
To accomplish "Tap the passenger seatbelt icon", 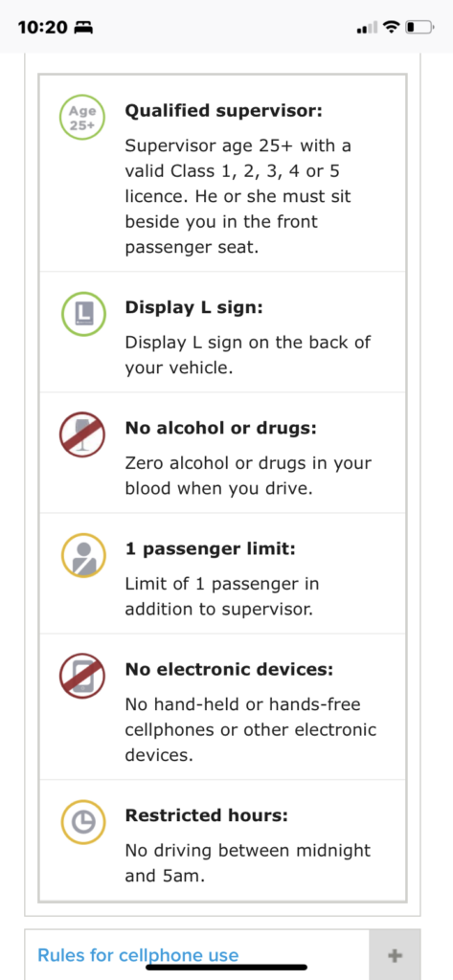I will pos(82,554).
